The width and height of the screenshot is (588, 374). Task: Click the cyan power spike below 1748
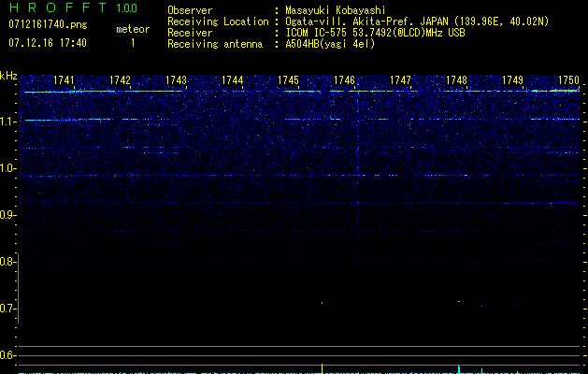[459, 369]
